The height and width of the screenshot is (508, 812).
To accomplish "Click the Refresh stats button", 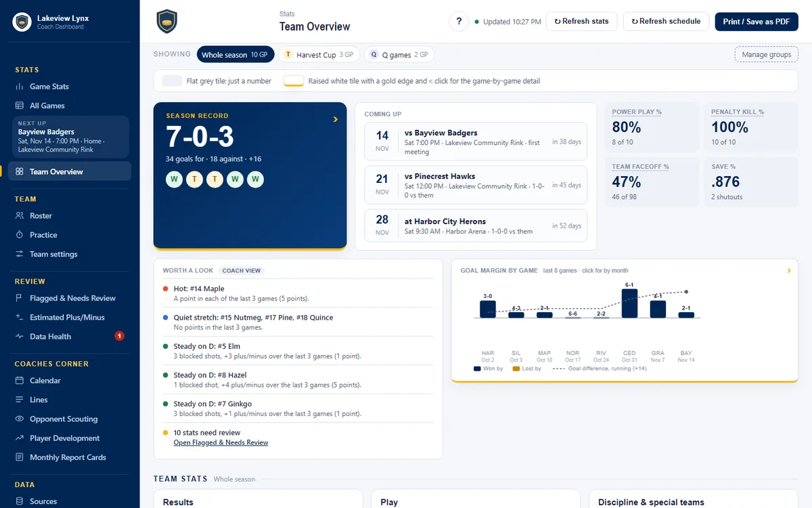I will click(x=581, y=22).
